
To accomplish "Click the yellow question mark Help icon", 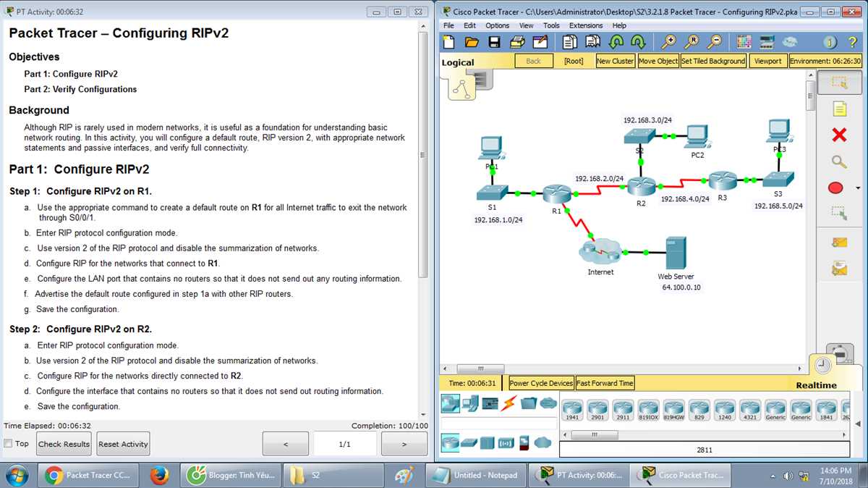I will click(853, 42).
